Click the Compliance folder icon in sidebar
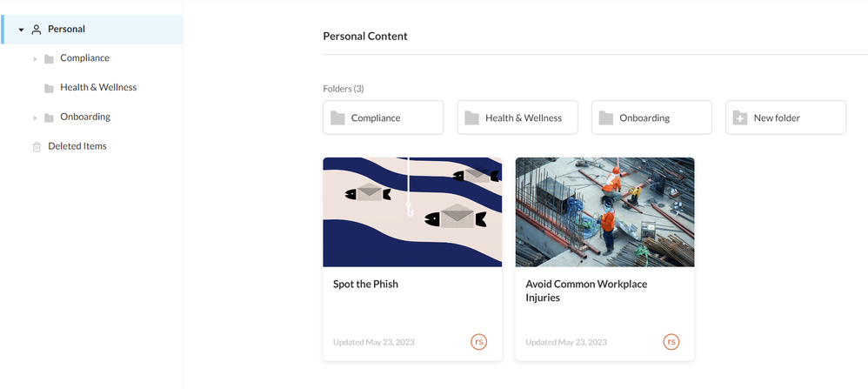The width and height of the screenshot is (868, 389). coord(49,59)
